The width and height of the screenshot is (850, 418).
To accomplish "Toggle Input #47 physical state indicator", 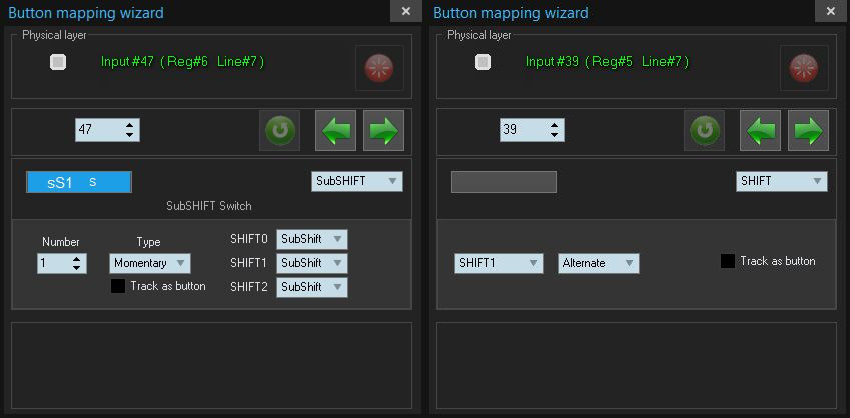I will coord(58,62).
